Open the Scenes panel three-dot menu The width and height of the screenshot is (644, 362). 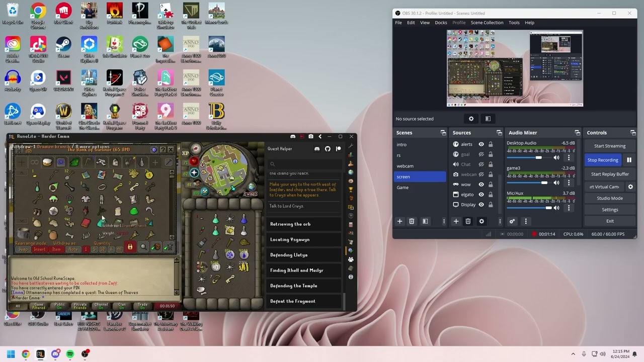click(x=444, y=221)
